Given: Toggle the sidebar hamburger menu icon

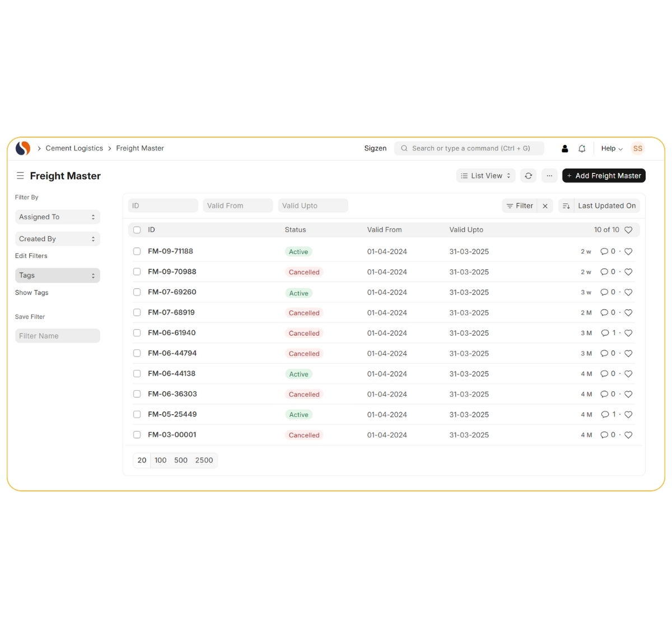Looking at the screenshot, I should click(20, 176).
